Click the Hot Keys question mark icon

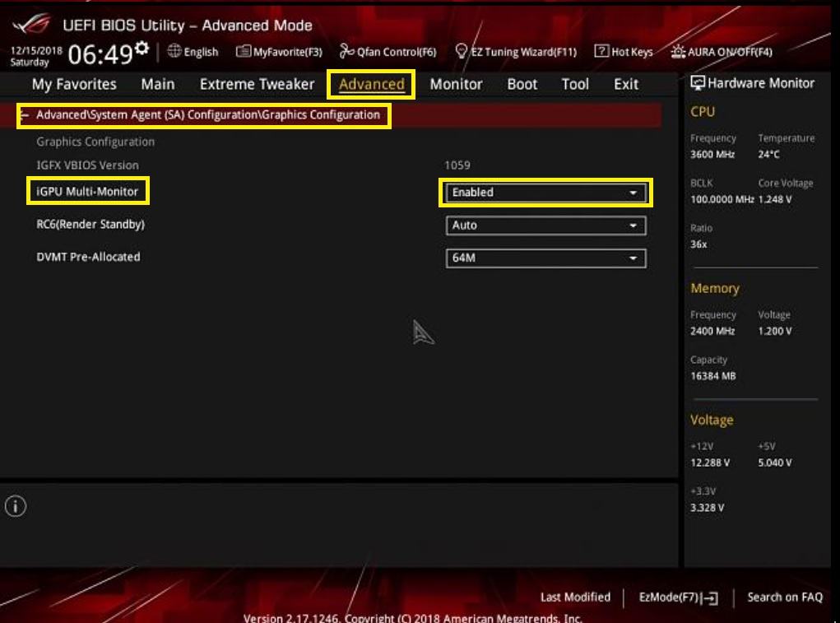pyautogui.click(x=601, y=51)
